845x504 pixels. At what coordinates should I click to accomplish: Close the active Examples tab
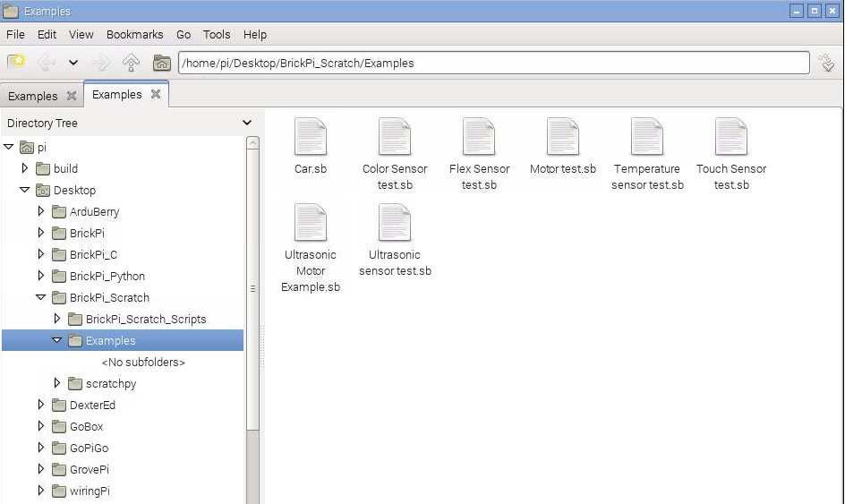coord(156,94)
